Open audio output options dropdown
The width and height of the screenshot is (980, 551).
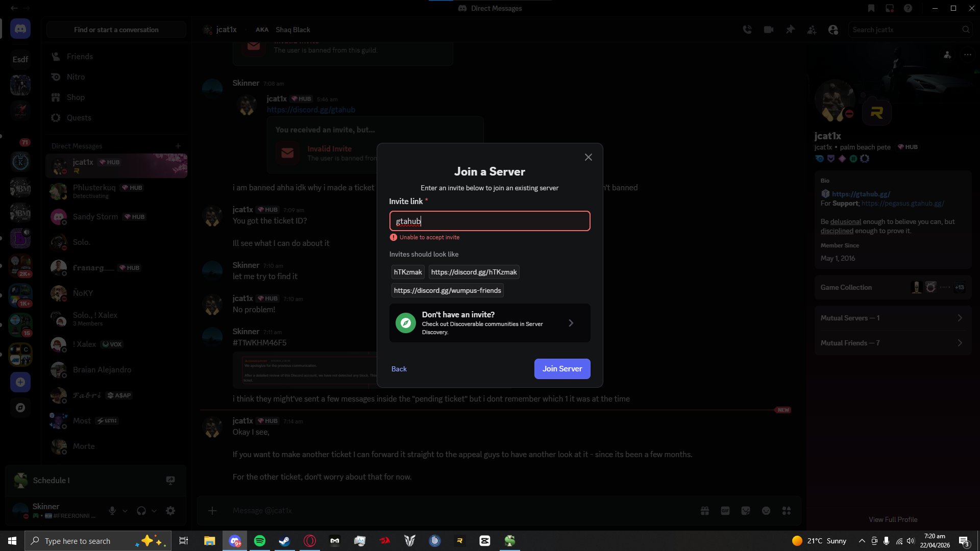coord(154,511)
